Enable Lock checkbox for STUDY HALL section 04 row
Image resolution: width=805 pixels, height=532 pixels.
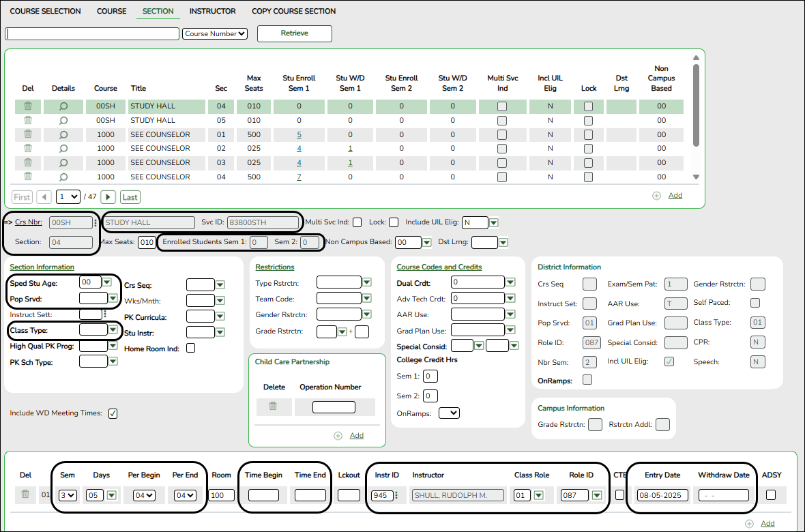pos(589,106)
